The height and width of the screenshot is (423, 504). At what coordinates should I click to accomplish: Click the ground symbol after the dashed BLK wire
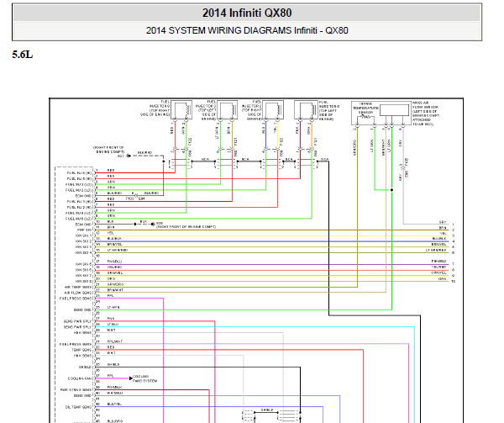tap(153, 224)
